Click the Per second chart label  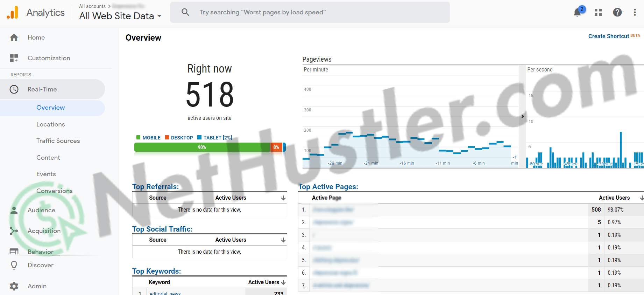[540, 70]
